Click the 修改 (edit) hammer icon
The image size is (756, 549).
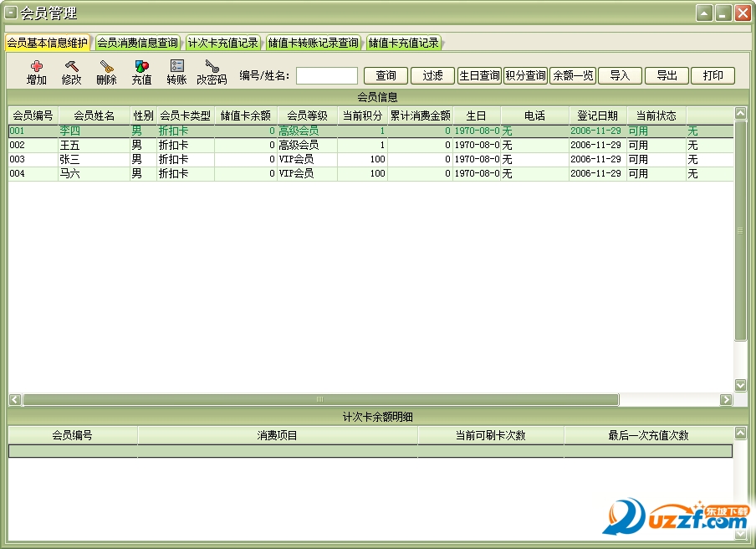tap(71, 72)
